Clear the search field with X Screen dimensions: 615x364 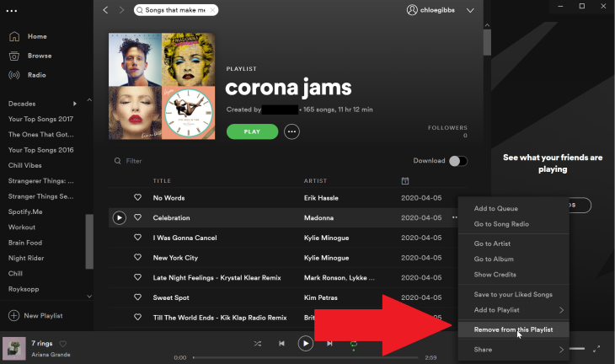(212, 10)
